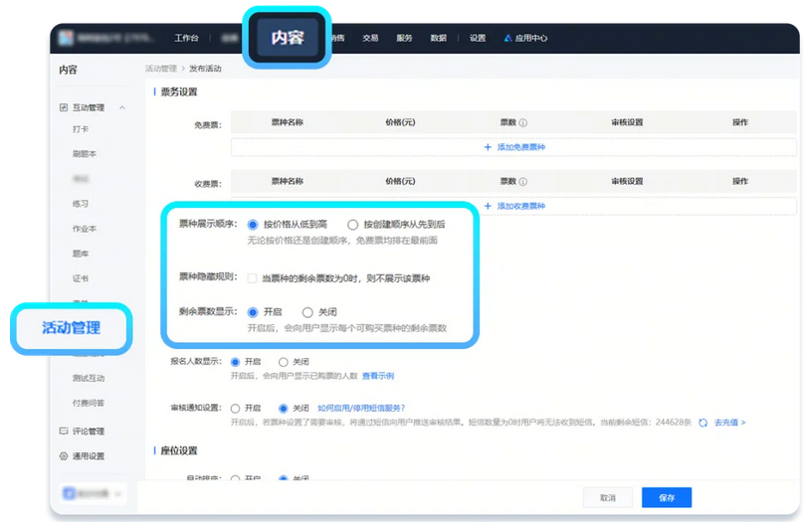This screenshot has width=812, height=522.
Task: Open the account dropdown at sidebar bottom
Action: tap(92, 493)
